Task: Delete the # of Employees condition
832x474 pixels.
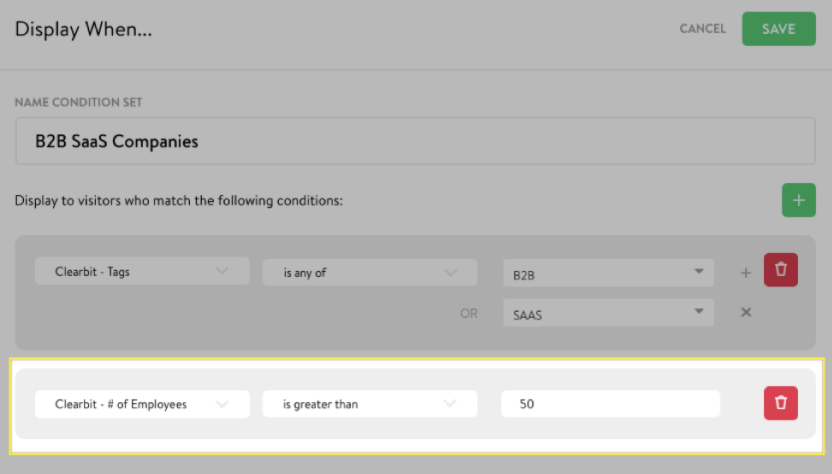Action: 781,403
